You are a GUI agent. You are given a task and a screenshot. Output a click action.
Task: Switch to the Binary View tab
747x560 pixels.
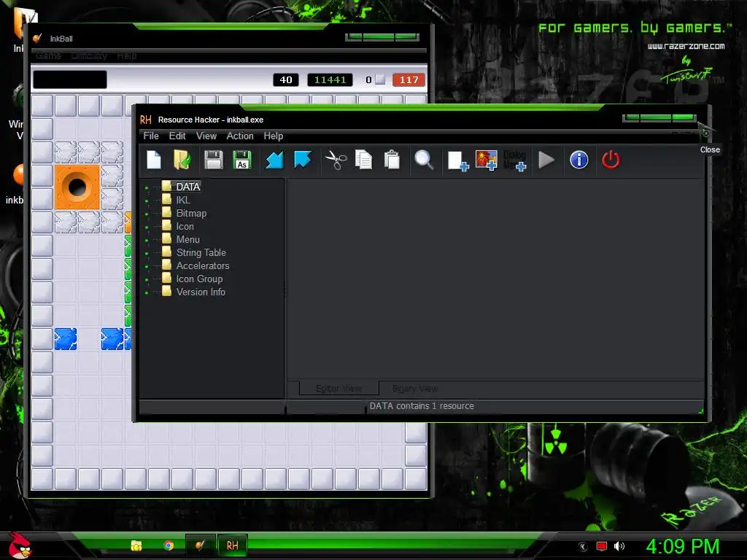click(x=415, y=389)
